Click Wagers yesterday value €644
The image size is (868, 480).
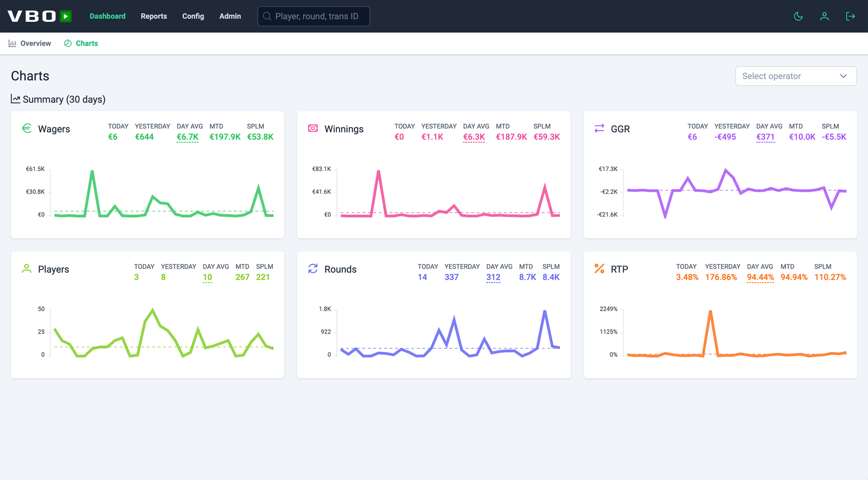tap(144, 137)
